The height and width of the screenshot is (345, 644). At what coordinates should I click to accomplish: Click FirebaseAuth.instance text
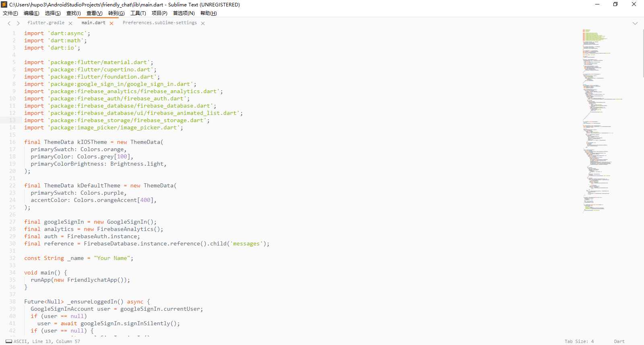tap(102, 237)
